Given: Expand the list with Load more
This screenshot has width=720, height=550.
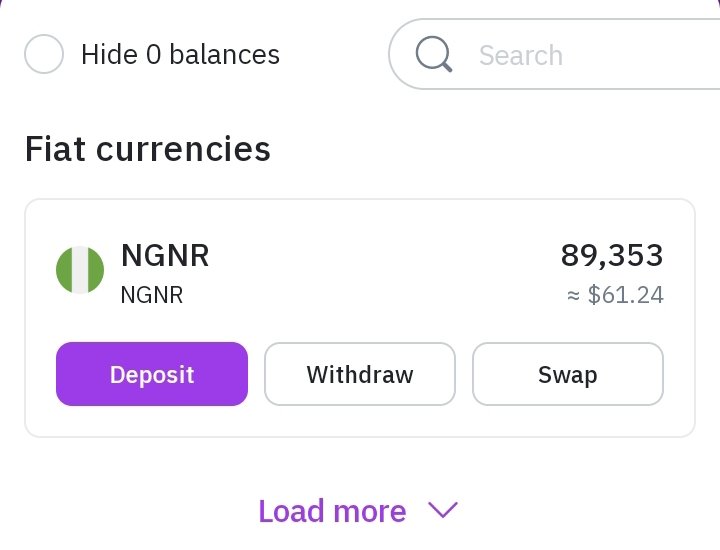Looking at the screenshot, I should [358, 511].
